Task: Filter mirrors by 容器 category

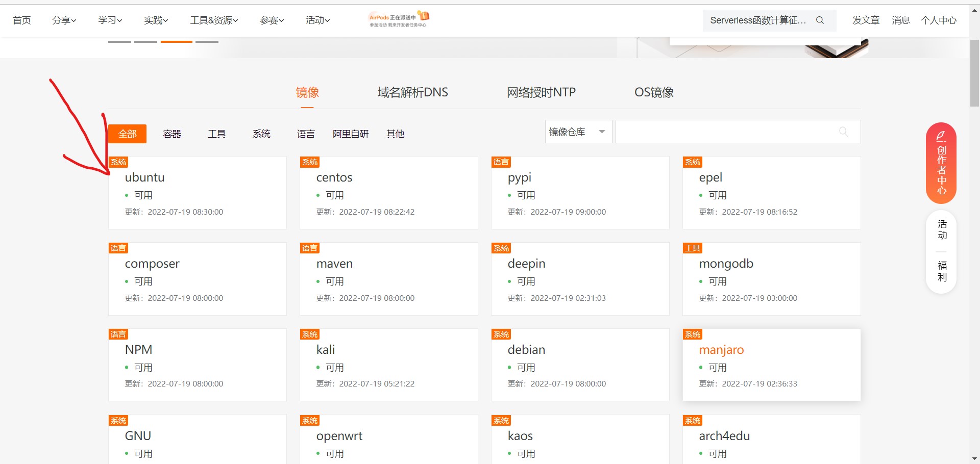Action: pyautogui.click(x=172, y=134)
